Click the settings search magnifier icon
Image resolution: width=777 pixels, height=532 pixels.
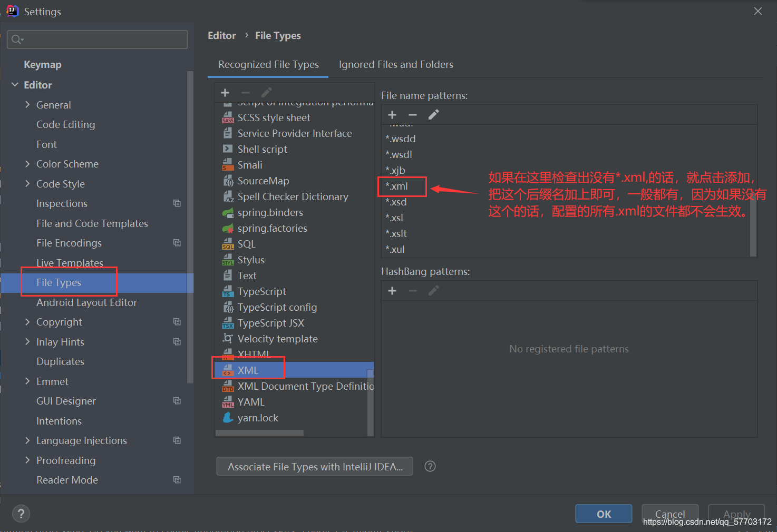(x=17, y=40)
